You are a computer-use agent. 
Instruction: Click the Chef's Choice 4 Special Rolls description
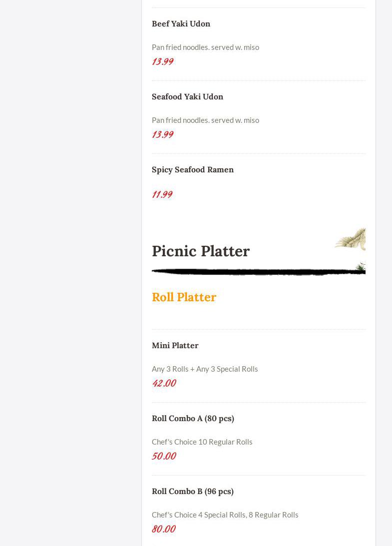[225, 515]
